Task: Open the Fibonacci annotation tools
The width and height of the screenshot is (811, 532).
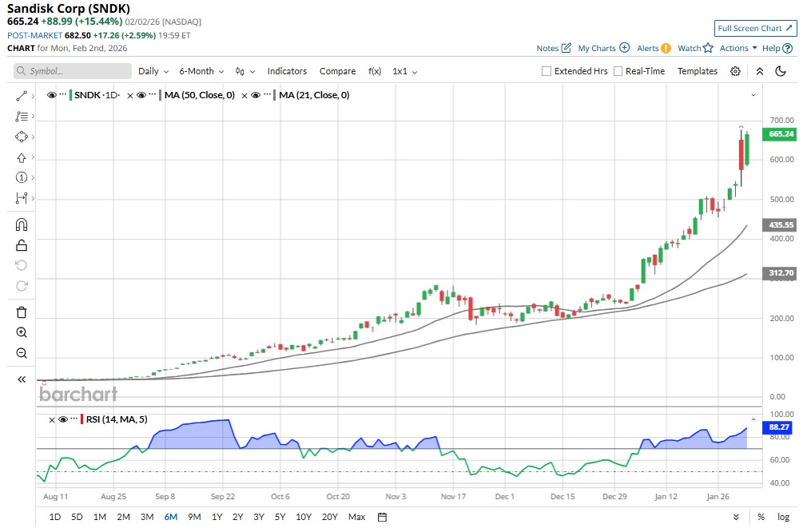Action: [x=22, y=117]
